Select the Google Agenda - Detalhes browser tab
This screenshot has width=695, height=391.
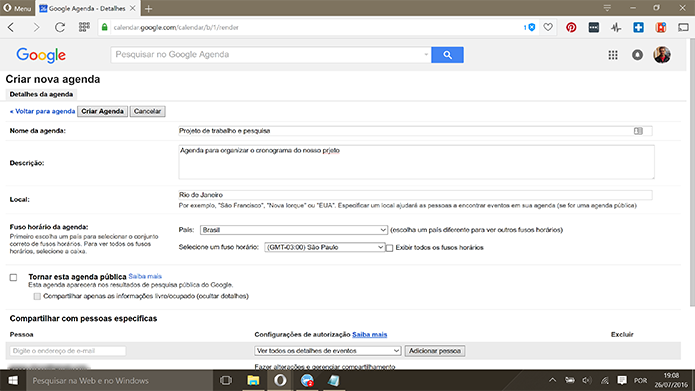tap(86, 8)
